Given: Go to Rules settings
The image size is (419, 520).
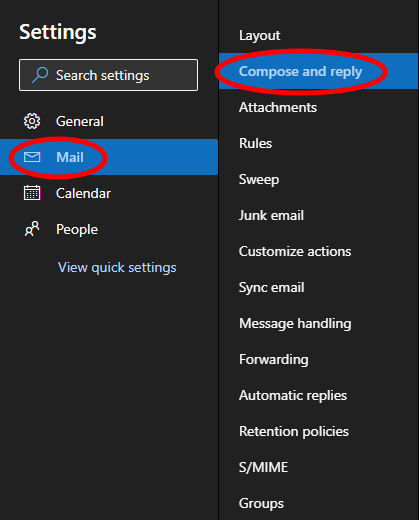Looking at the screenshot, I should tap(318, 143).
